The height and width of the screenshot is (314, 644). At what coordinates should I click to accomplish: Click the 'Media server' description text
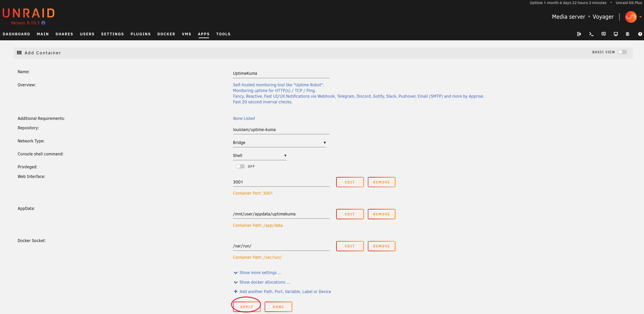568,17
